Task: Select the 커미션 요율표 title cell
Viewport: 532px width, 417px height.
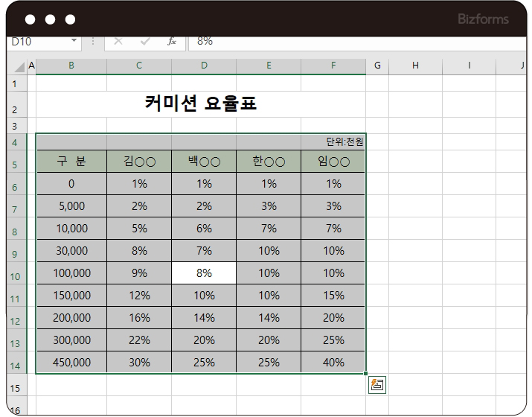Action: click(x=200, y=104)
